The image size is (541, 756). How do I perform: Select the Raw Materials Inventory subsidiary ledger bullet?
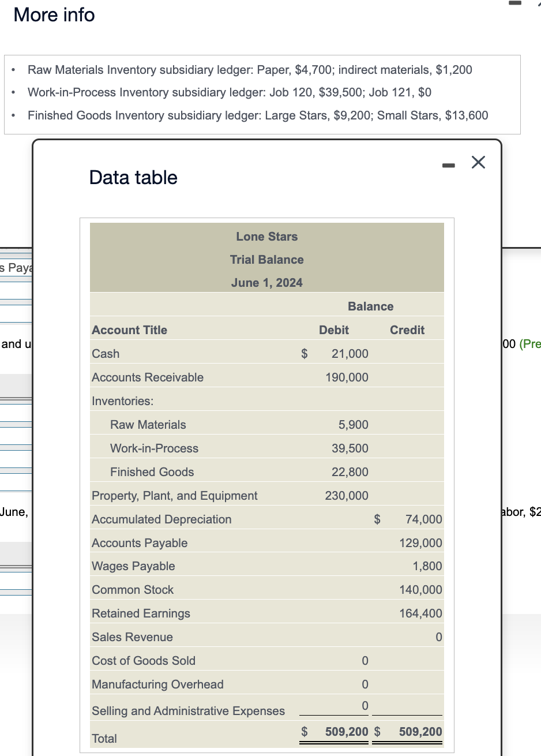(250, 70)
